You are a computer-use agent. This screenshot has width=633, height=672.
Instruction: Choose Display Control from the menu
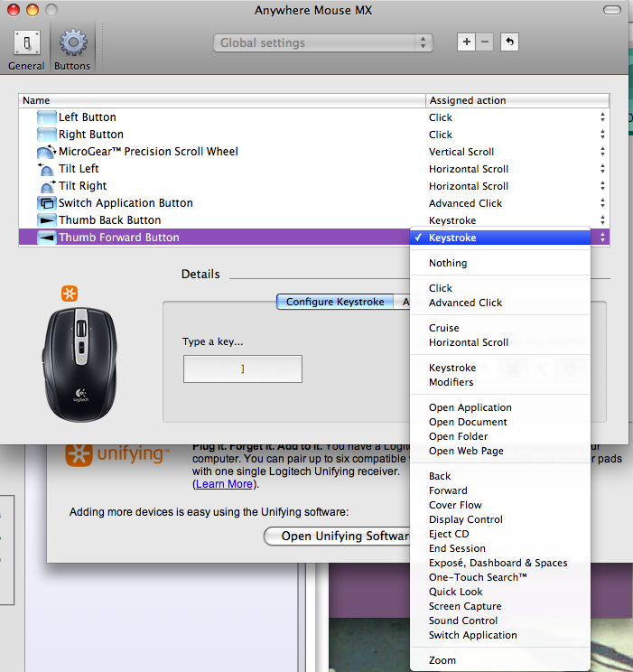point(500,519)
